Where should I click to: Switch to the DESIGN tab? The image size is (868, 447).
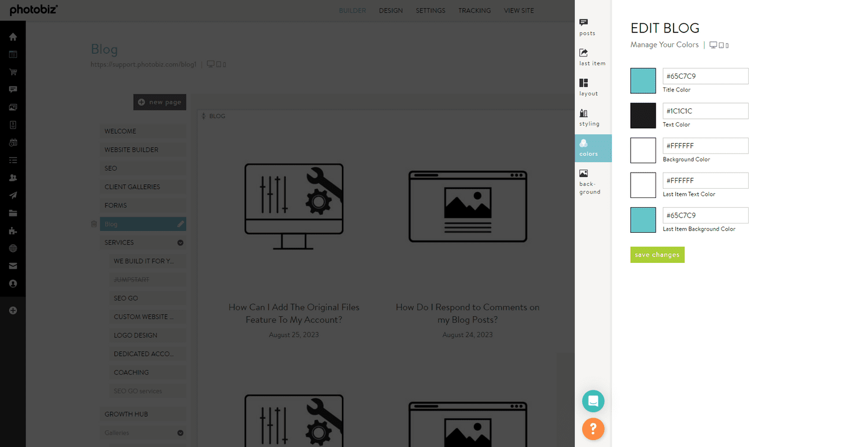point(391,10)
